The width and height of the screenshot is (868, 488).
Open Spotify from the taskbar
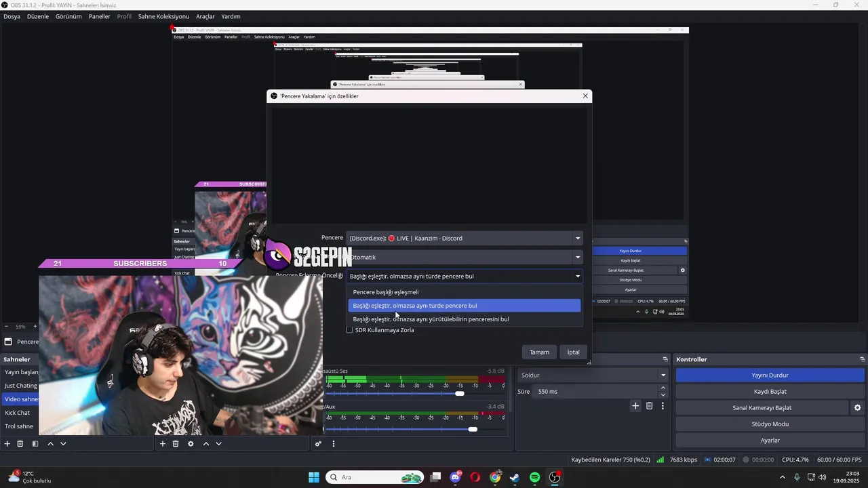(534, 477)
